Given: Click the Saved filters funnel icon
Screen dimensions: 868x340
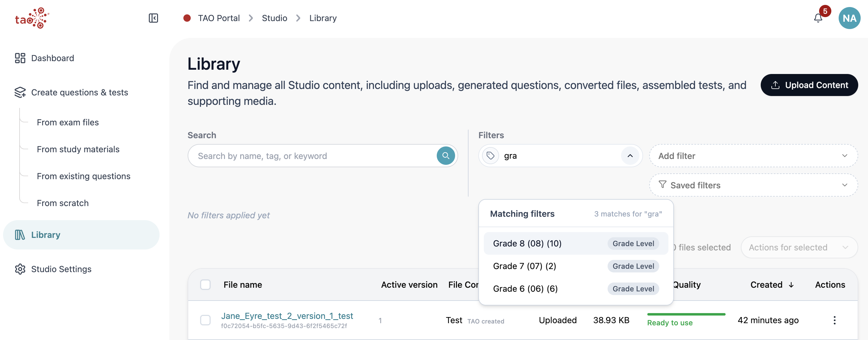Looking at the screenshot, I should click(x=662, y=184).
